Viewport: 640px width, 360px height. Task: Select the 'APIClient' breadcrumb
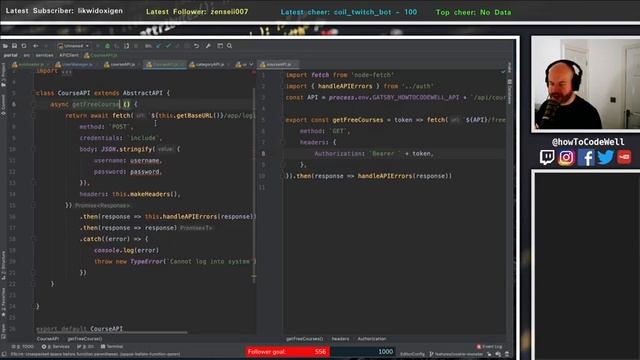pyautogui.click(x=69, y=55)
